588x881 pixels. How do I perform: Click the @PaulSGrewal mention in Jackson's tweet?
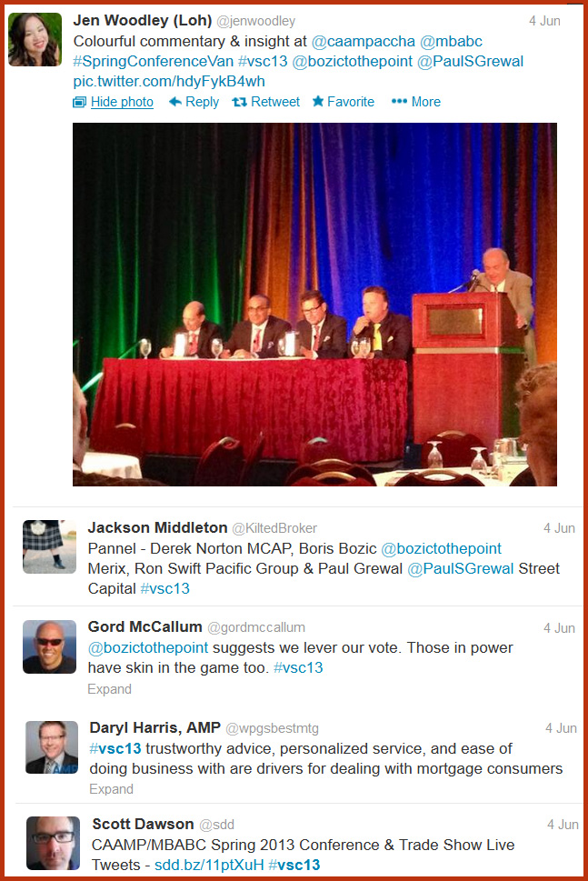coord(461,568)
